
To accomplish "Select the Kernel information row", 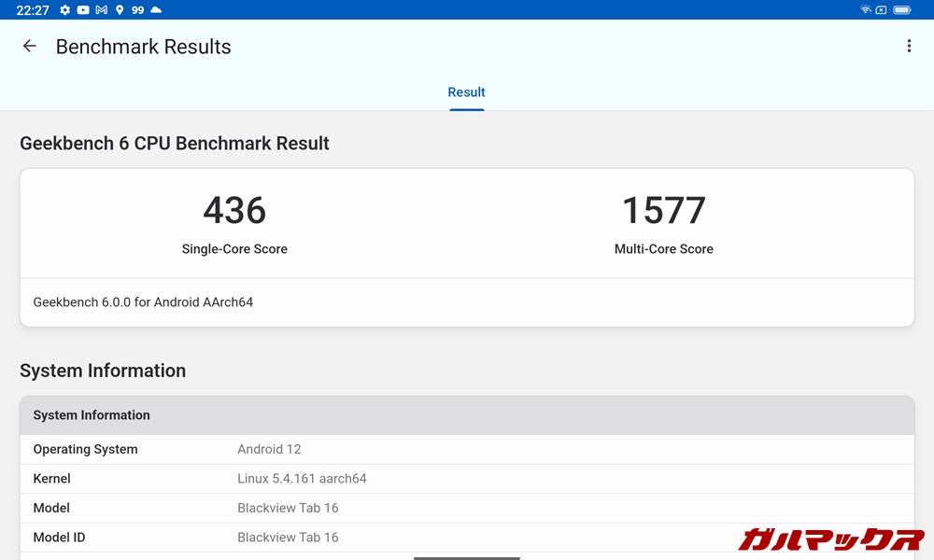I will coord(466,479).
